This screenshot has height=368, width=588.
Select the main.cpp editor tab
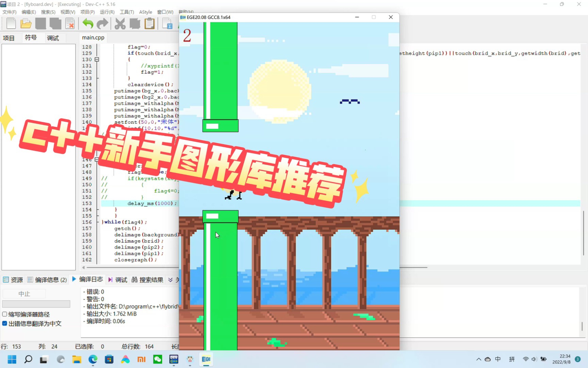tap(93, 37)
